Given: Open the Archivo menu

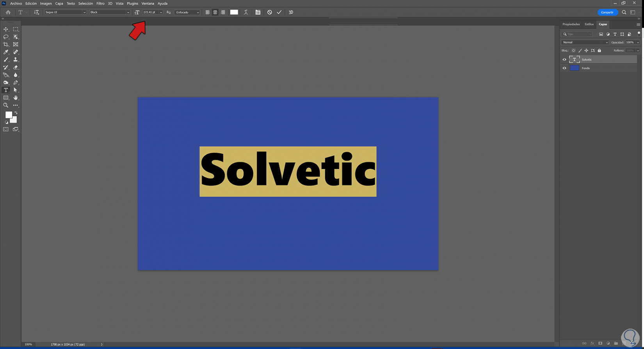Looking at the screenshot, I should [x=16, y=4].
